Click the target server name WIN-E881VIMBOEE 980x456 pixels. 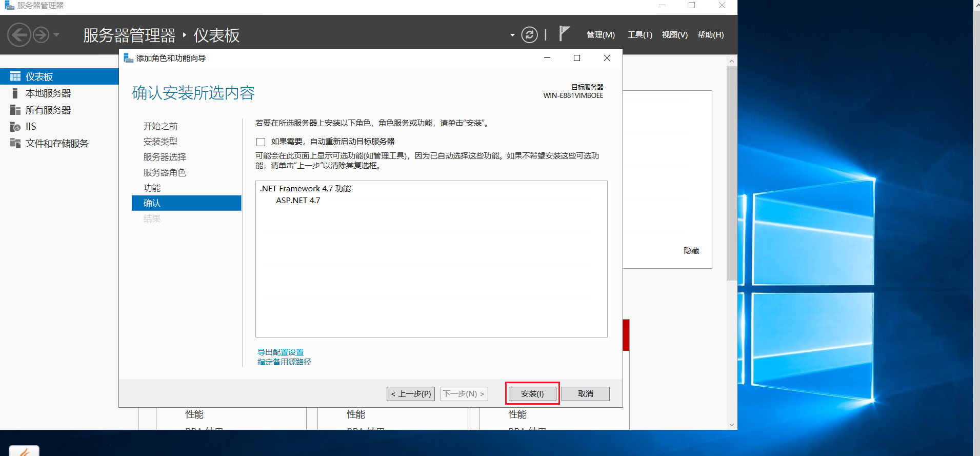[573, 95]
